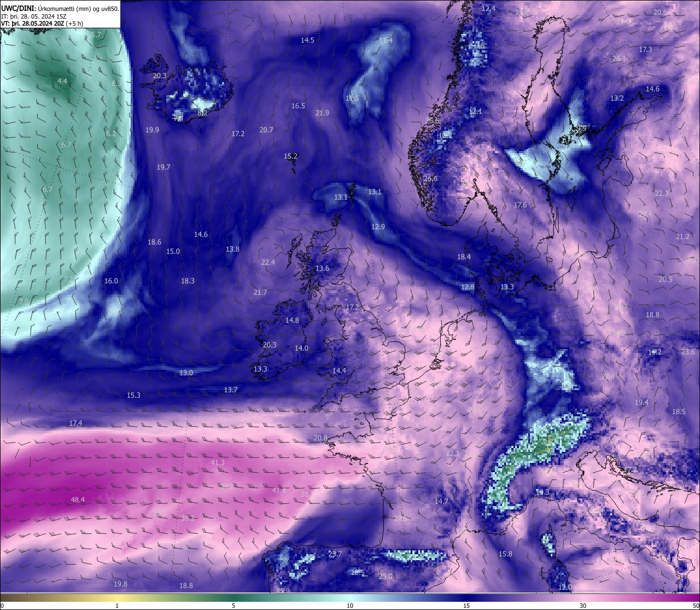Click the 21.7 value label
The width and height of the screenshot is (700, 610).
click(x=260, y=292)
